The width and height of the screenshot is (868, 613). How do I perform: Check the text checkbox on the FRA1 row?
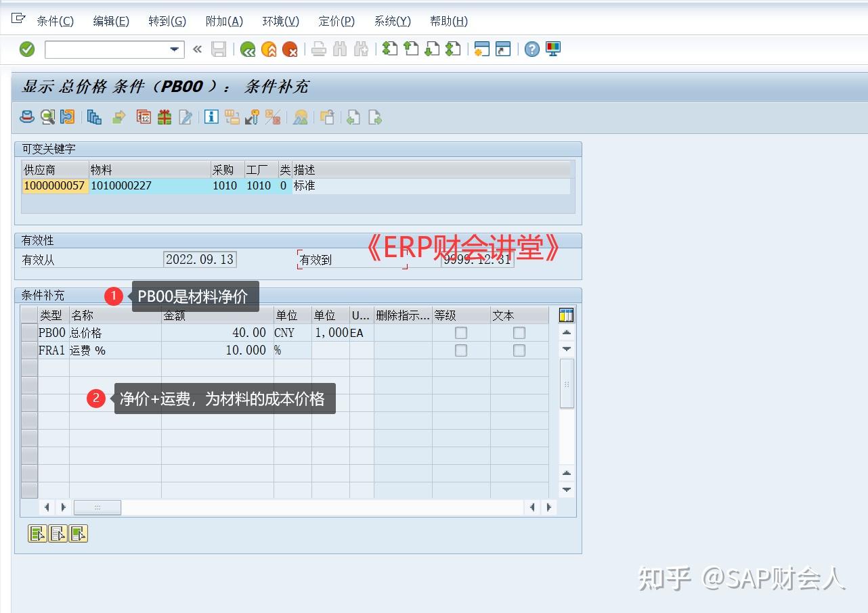pos(519,350)
